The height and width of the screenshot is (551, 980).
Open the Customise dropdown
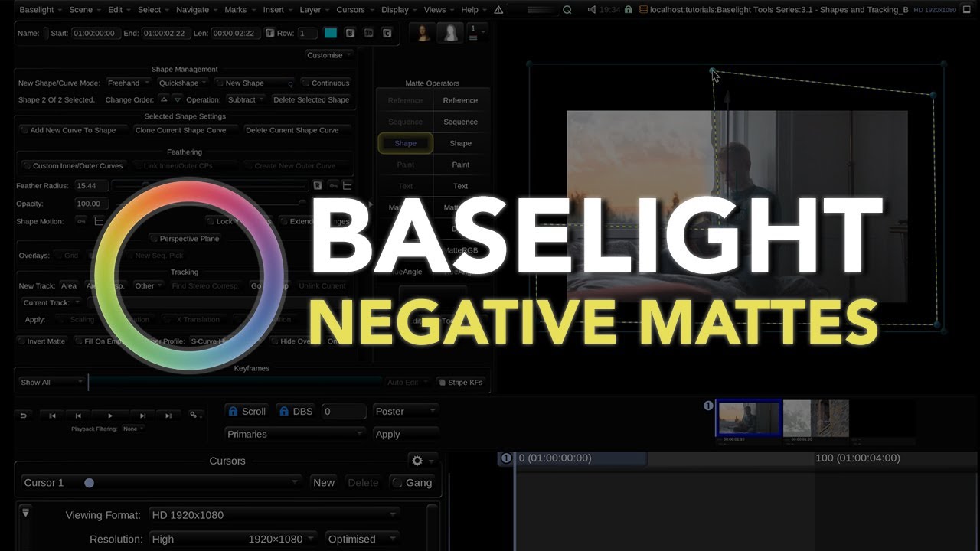click(329, 55)
